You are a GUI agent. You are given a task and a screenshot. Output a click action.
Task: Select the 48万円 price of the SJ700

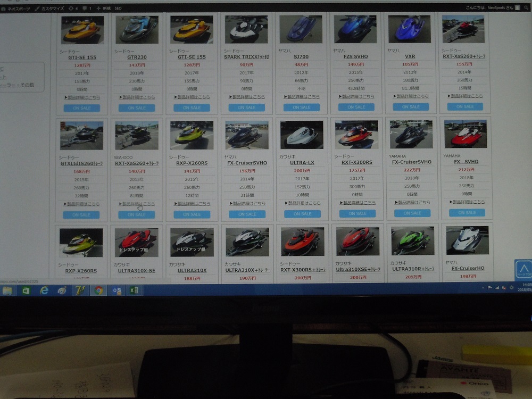coord(301,65)
